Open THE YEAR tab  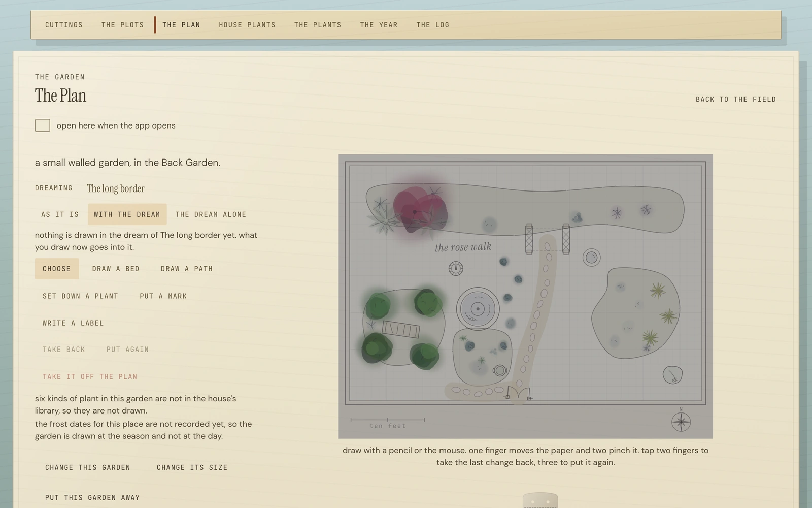point(379,25)
